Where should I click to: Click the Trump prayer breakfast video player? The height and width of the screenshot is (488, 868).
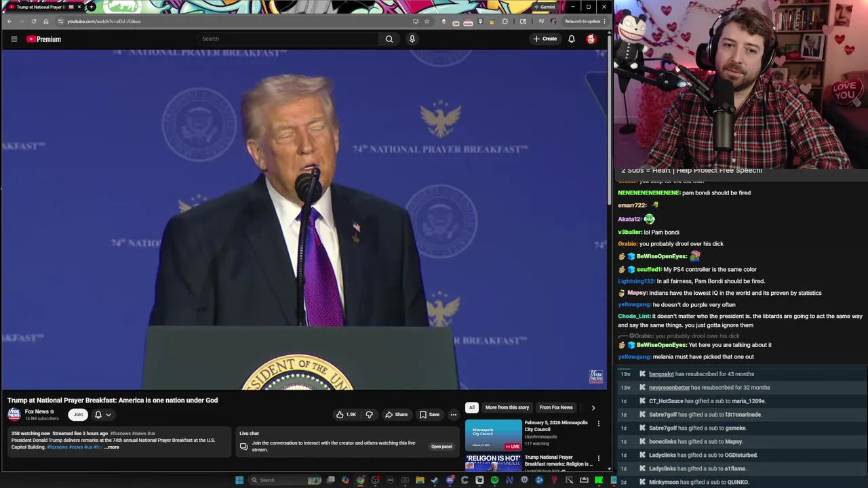coord(304,220)
